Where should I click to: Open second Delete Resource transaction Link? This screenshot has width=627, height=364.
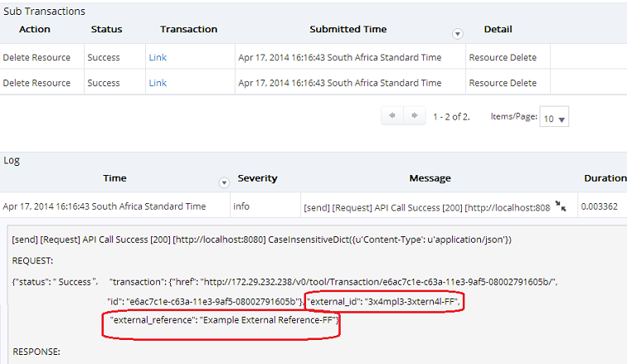pos(158,83)
